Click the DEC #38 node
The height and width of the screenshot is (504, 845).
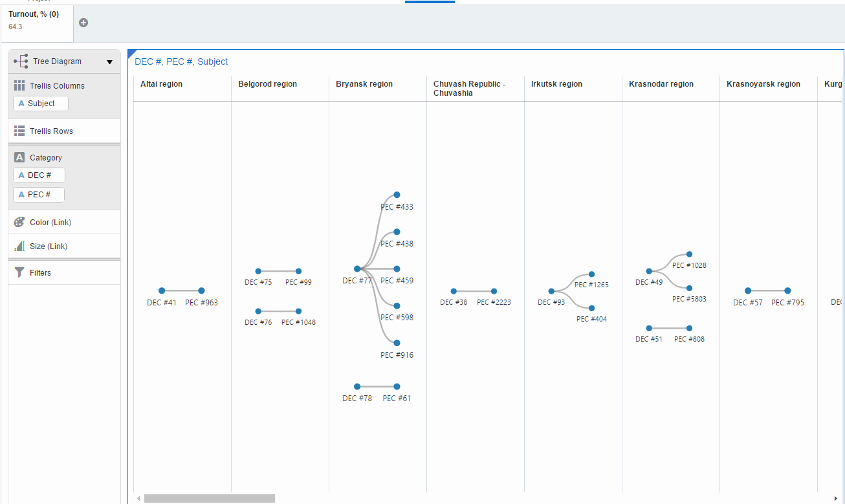454,291
